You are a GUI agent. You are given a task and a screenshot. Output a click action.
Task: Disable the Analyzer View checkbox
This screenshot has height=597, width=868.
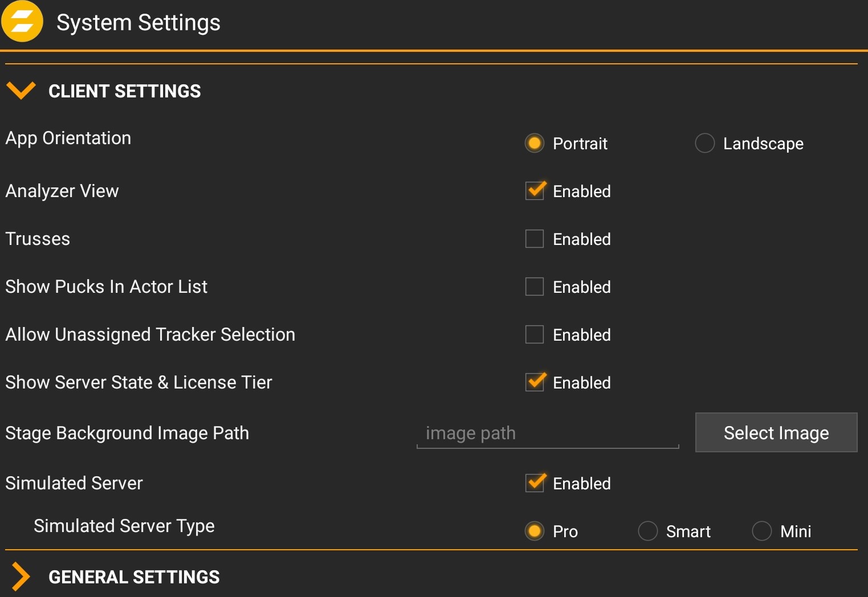click(x=535, y=191)
